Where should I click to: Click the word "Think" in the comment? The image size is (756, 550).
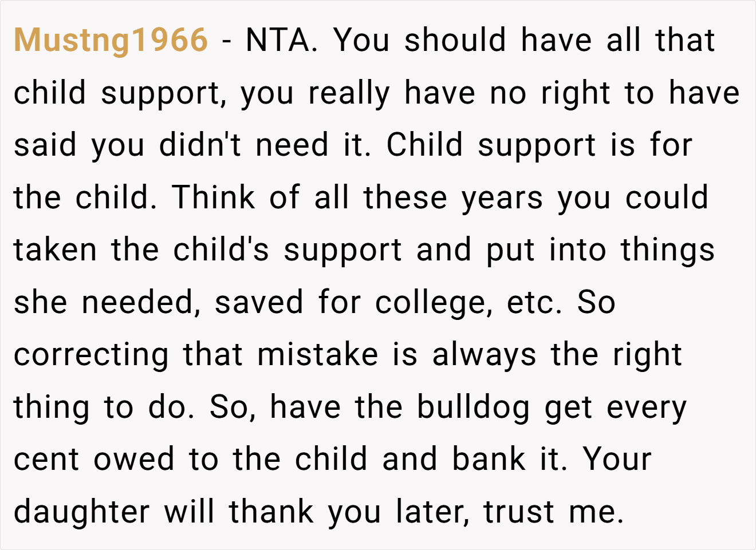pyautogui.click(x=214, y=197)
